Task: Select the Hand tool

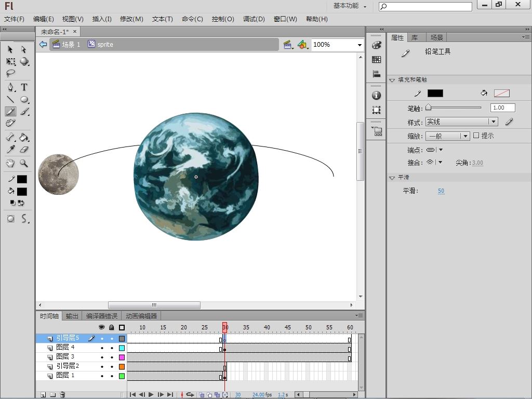Action: [x=10, y=163]
